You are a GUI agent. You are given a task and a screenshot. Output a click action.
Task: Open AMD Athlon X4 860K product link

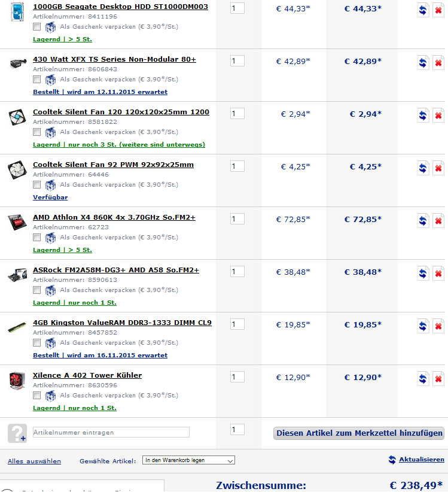pos(114,217)
